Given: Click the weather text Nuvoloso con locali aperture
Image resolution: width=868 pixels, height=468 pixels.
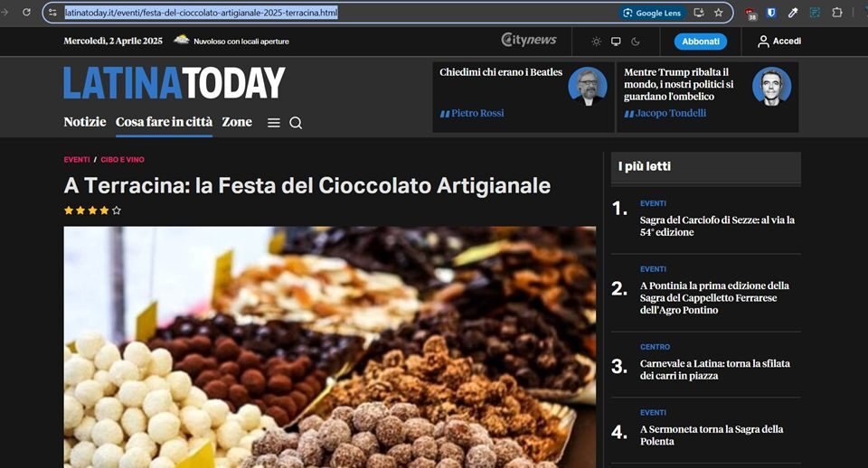Looking at the screenshot, I should pos(241,42).
